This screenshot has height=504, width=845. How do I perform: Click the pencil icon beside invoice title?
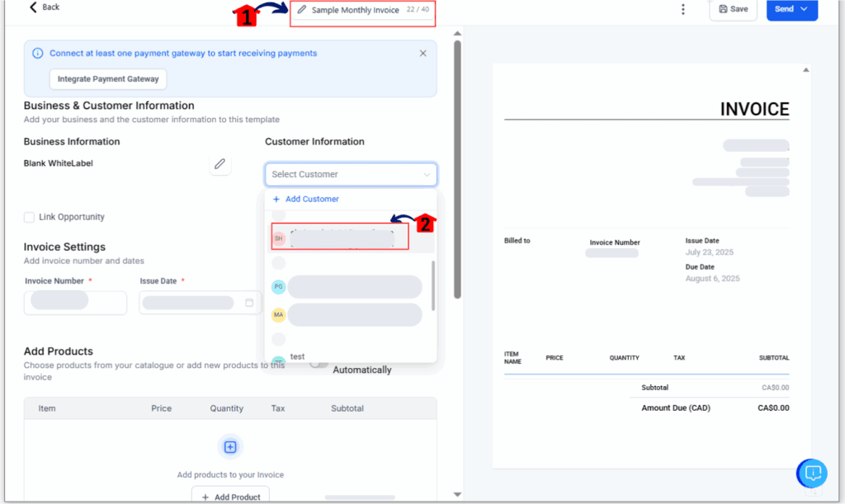[x=302, y=10]
